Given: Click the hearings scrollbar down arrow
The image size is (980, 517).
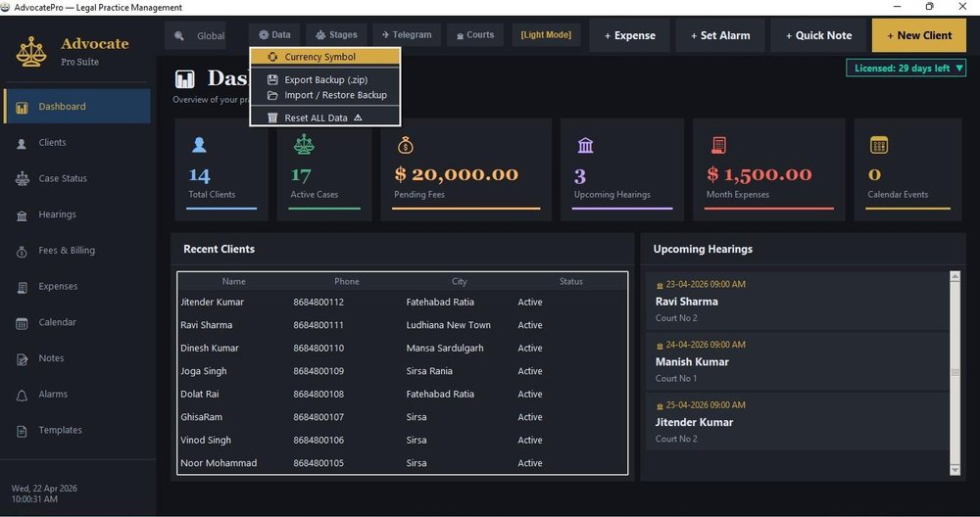Looking at the screenshot, I should tap(955, 470).
